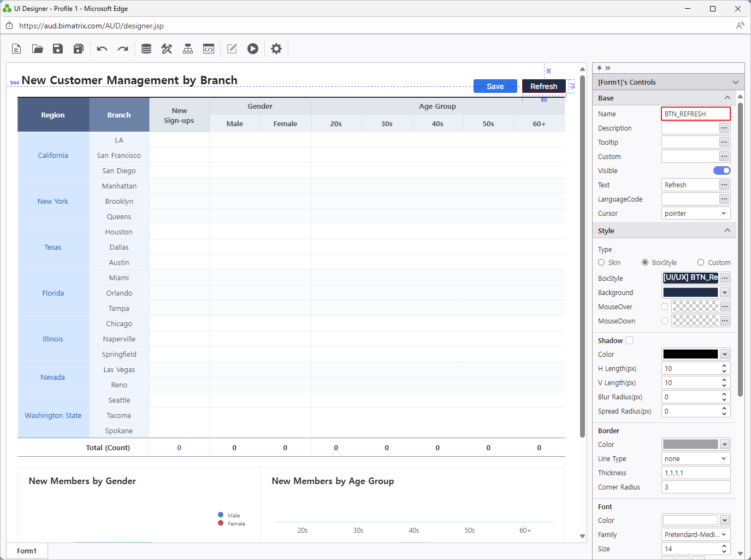Viewport: 751px width, 560px height.
Task: Open a file with the folder icon
Action: (x=37, y=49)
